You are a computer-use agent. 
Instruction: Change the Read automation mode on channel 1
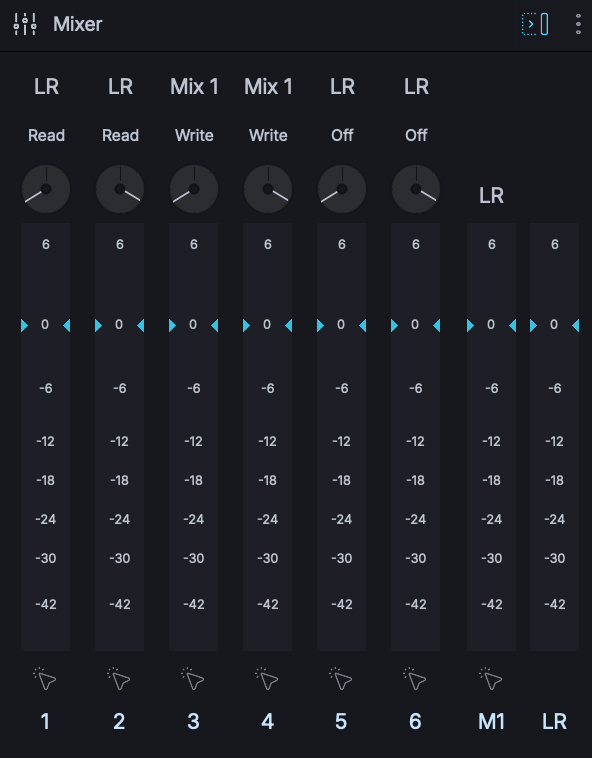[46, 135]
